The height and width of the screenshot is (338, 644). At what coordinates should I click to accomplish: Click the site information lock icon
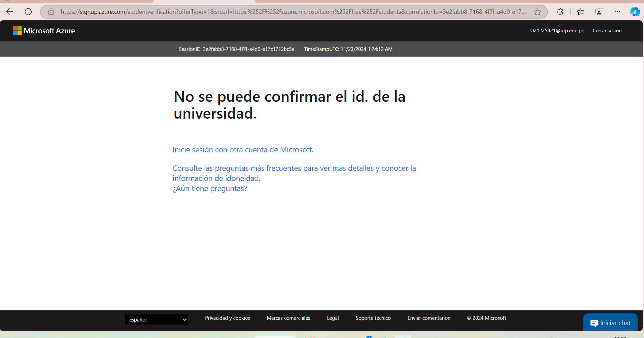coord(51,11)
